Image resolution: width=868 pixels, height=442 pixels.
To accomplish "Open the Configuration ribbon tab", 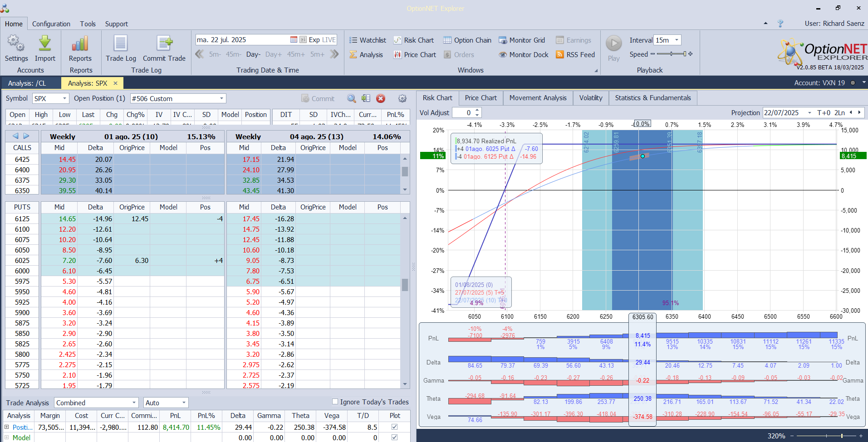I will coord(51,24).
